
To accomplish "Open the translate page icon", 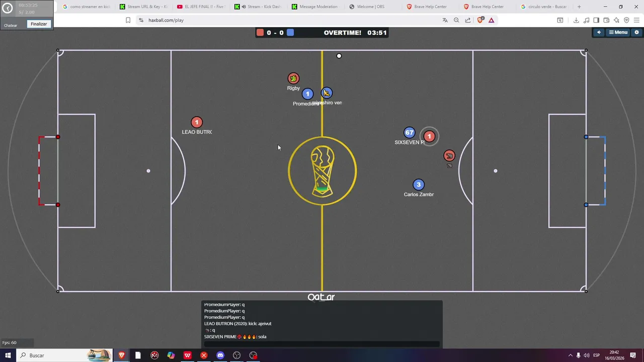I will (x=445, y=20).
